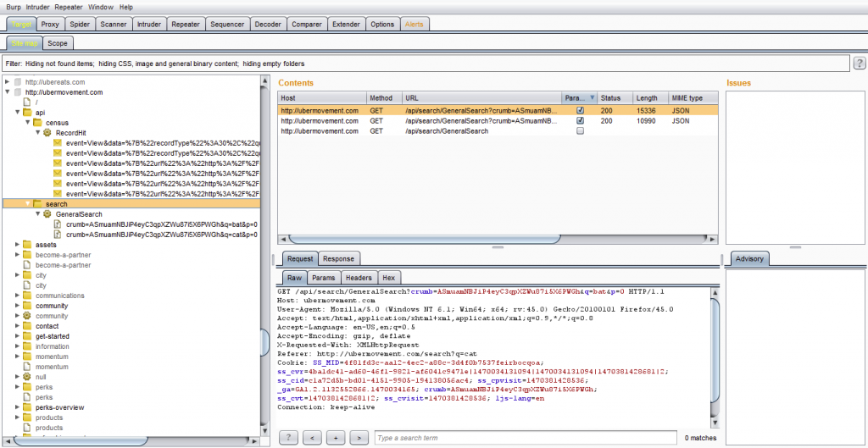The width and height of the screenshot is (868, 448).
Task: Click the contact folder icon
Action: (x=27, y=326)
